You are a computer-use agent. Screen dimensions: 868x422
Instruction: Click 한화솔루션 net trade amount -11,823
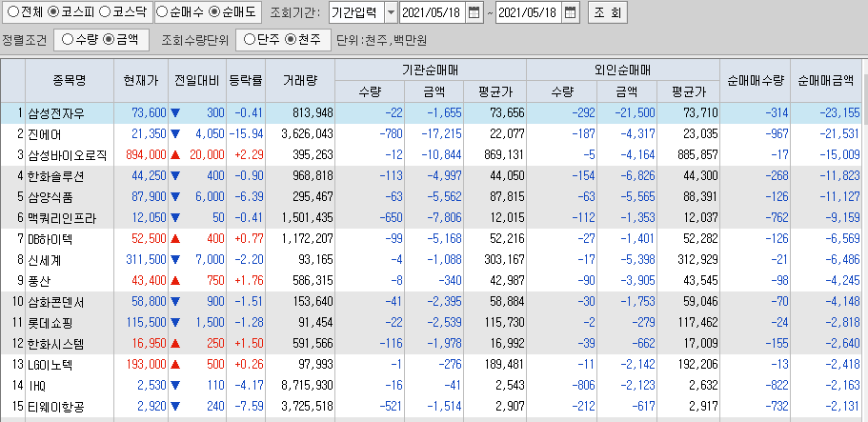click(839, 176)
